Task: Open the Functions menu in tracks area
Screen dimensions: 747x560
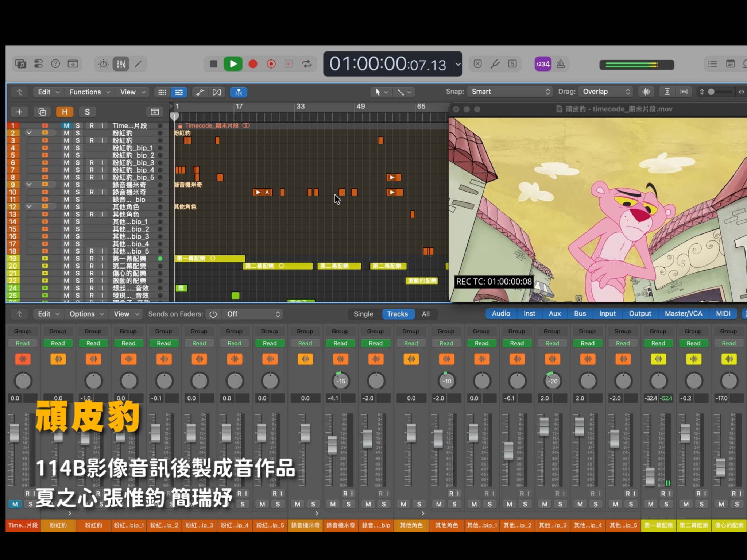Action: pyautogui.click(x=90, y=92)
